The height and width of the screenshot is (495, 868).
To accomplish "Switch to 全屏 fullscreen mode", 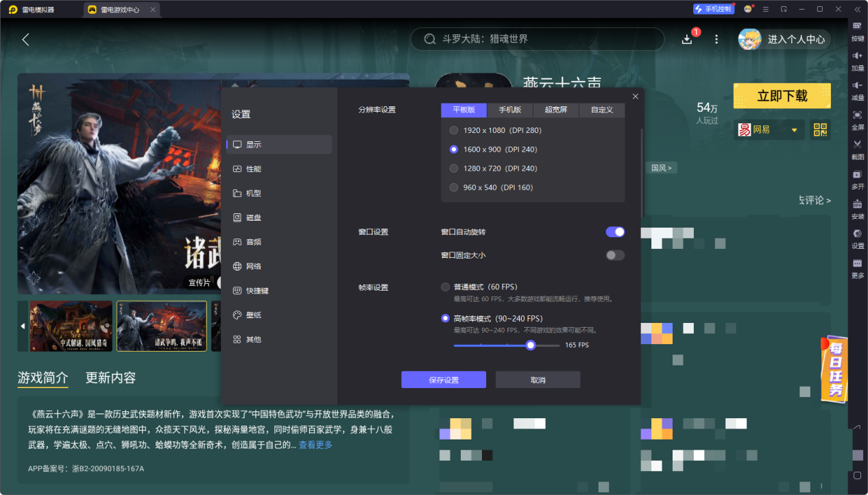I will click(858, 119).
